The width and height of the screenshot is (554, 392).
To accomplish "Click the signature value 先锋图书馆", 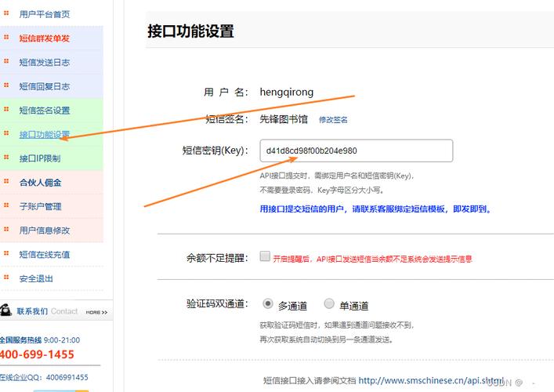I will [284, 119].
